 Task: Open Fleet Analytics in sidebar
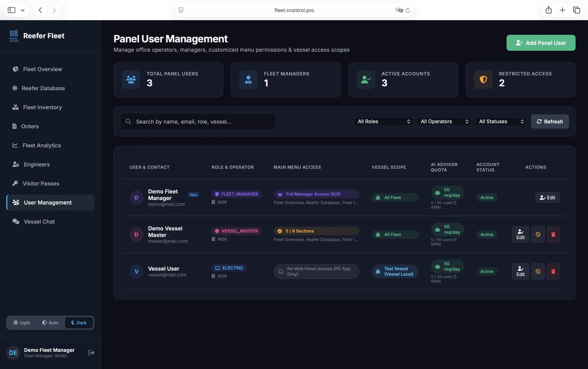50,145
